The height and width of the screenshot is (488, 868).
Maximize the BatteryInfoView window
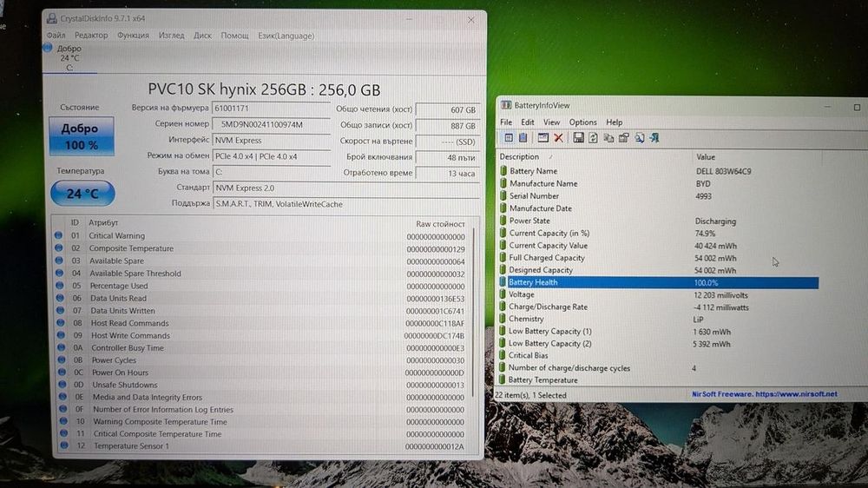[857, 107]
